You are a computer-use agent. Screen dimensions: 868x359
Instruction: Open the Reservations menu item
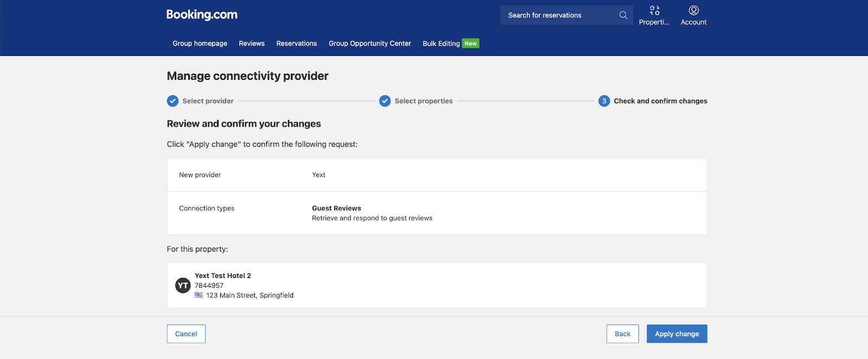tap(296, 43)
